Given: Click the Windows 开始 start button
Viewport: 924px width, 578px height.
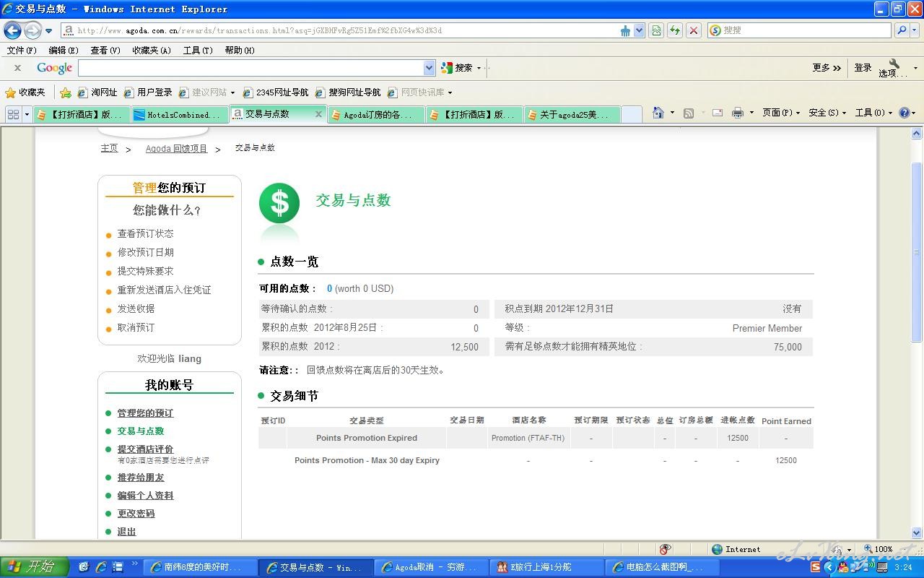Looking at the screenshot, I should point(34,567).
